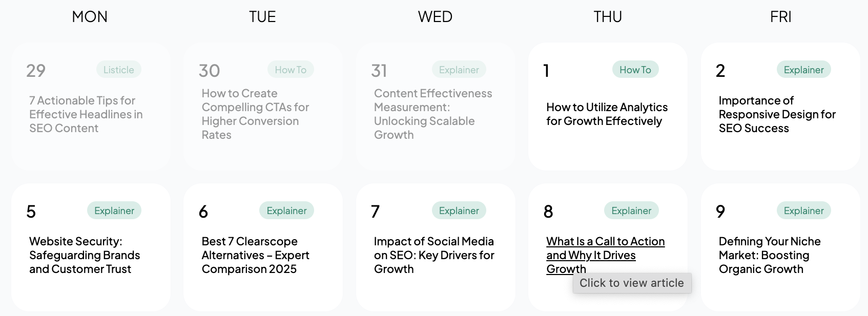Open "How to Utilize Analytics for Growth Effectively"
The image size is (868, 316).
click(x=607, y=114)
